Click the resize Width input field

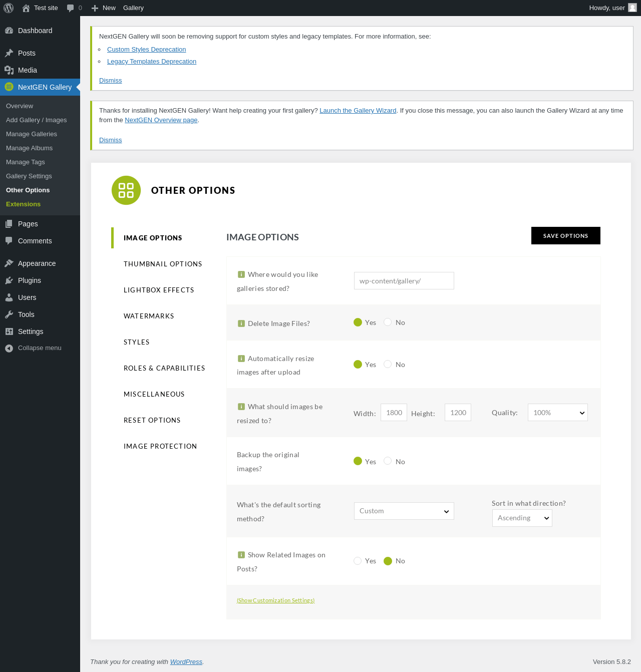pos(394,413)
